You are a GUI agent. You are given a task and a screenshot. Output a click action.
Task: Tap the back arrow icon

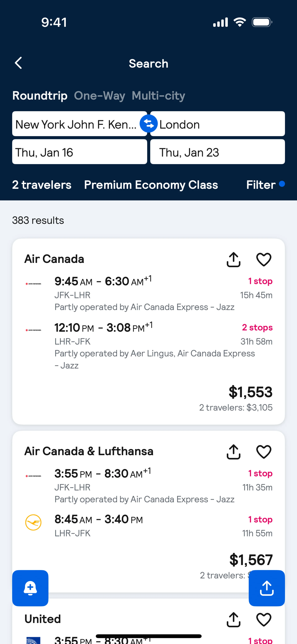[x=19, y=63]
